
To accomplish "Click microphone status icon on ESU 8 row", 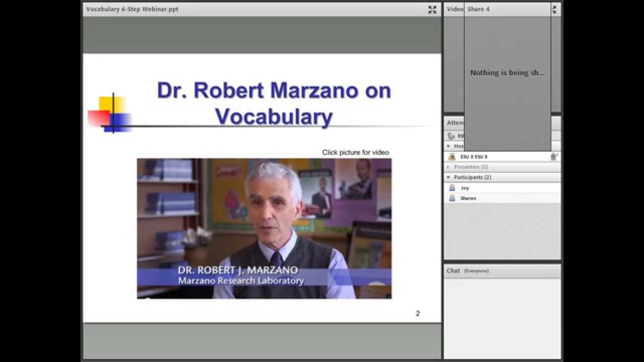I will (x=554, y=157).
